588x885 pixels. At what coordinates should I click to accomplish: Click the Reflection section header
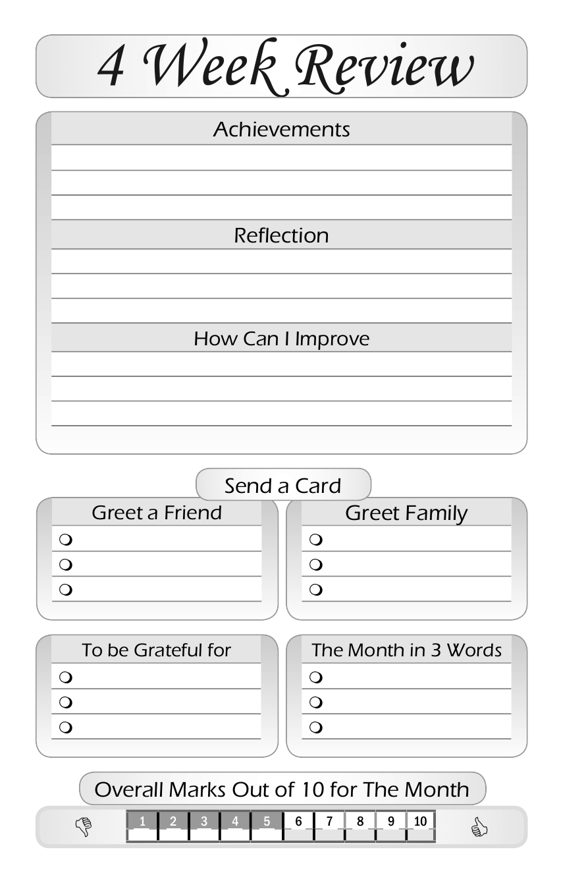coord(281,235)
